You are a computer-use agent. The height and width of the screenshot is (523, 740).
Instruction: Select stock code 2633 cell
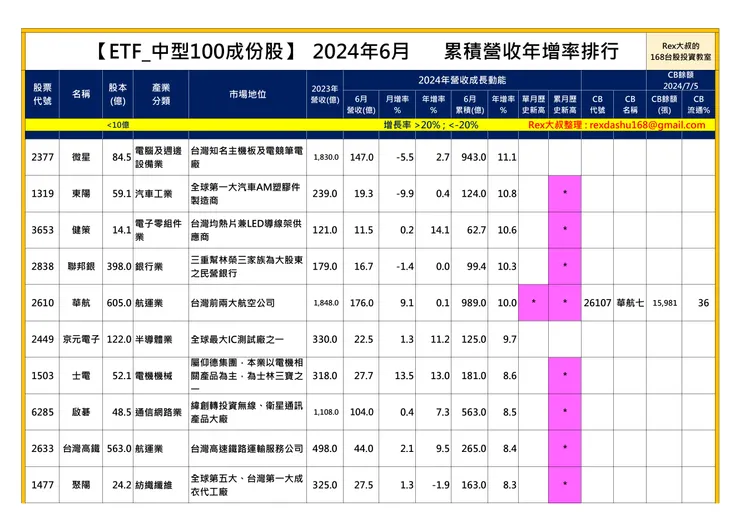[x=42, y=448]
